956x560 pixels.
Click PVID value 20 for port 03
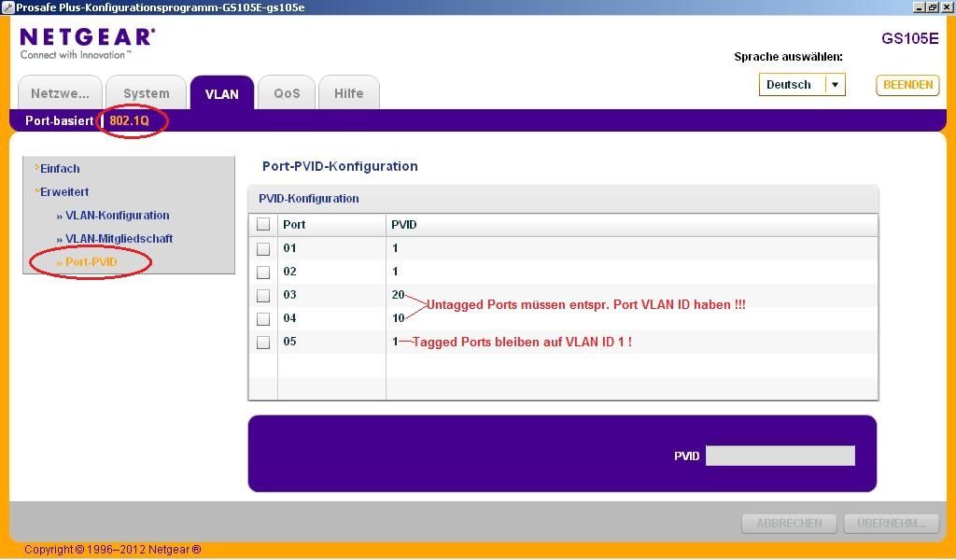click(x=398, y=295)
